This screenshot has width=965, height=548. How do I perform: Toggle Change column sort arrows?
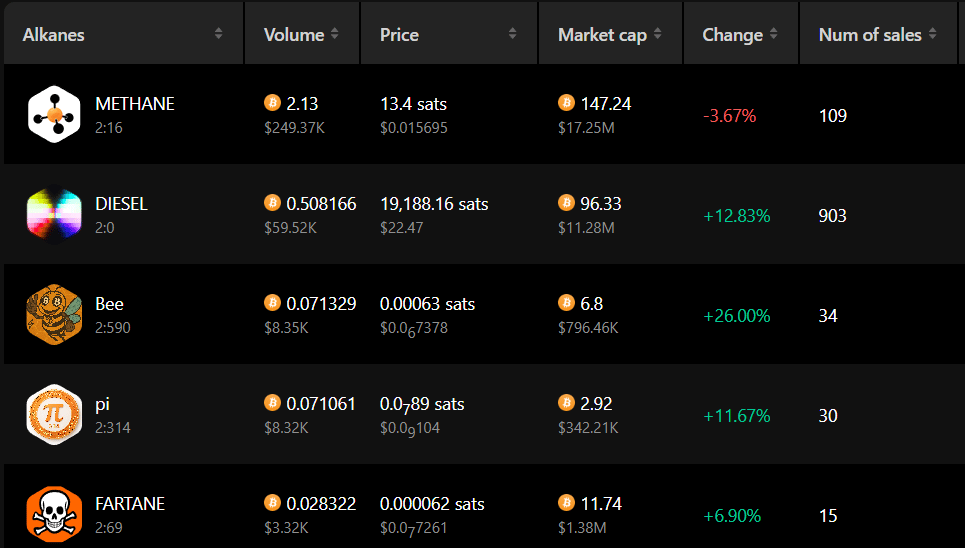click(x=774, y=34)
